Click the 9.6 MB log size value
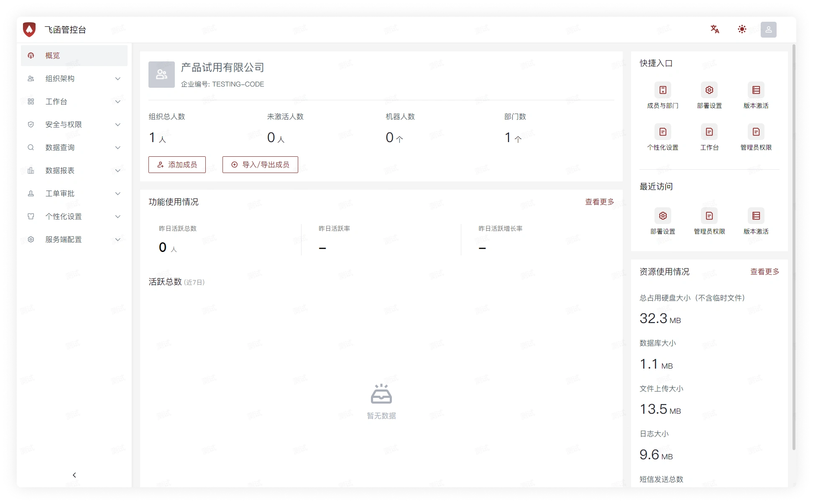The image size is (813, 504). pyautogui.click(x=656, y=455)
